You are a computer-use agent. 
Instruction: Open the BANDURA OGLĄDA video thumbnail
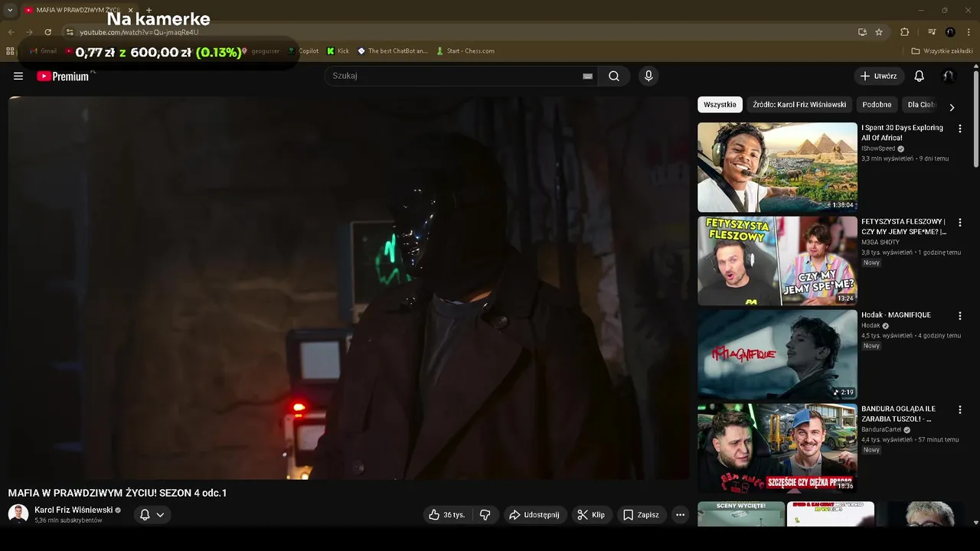coord(777,448)
